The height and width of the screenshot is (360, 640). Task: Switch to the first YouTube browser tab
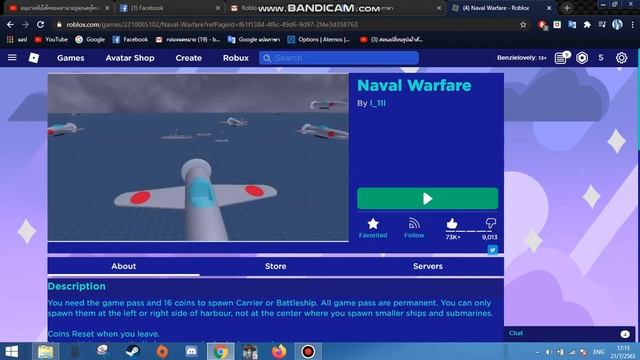click(x=57, y=8)
